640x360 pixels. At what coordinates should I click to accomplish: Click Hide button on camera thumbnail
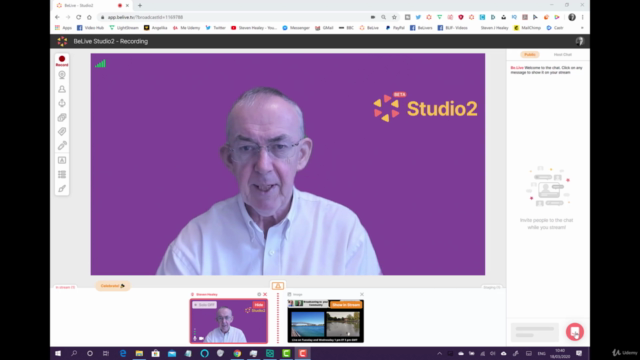click(x=259, y=305)
